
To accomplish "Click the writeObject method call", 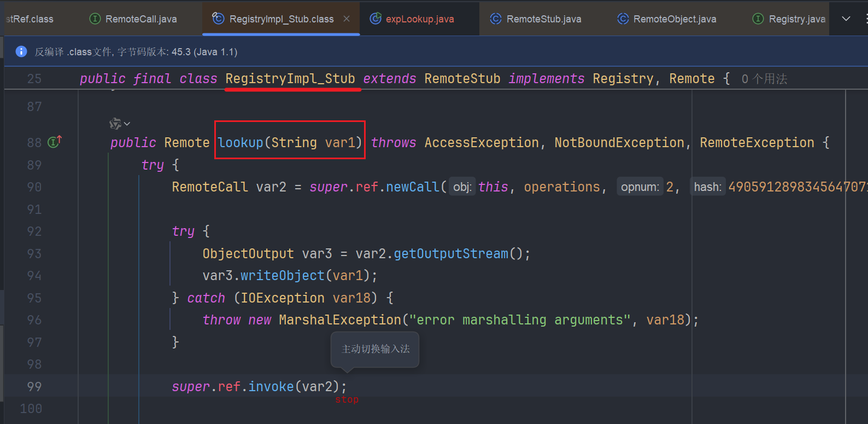I will coord(283,276).
